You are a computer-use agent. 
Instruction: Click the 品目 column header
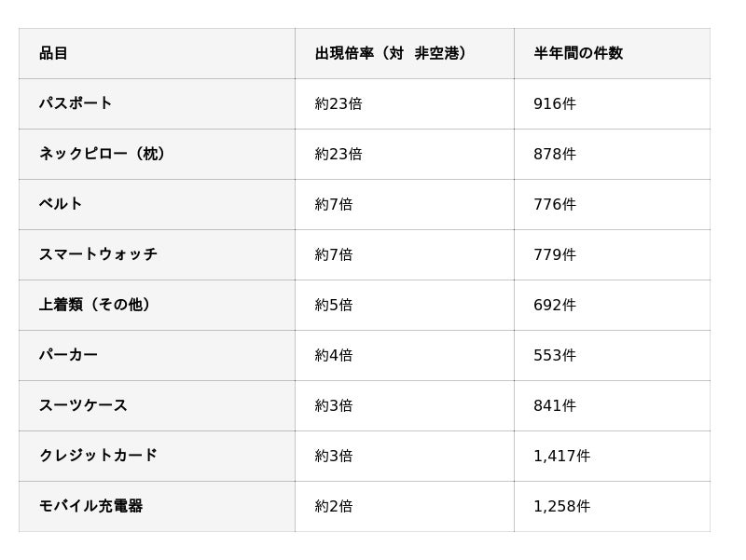point(53,53)
